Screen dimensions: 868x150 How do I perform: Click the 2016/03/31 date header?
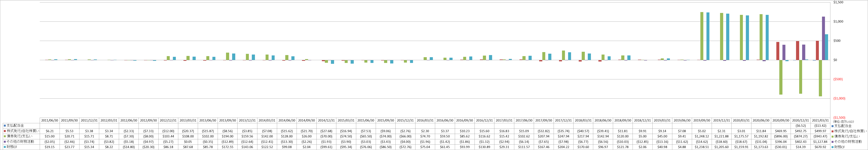pyautogui.click(x=425, y=120)
